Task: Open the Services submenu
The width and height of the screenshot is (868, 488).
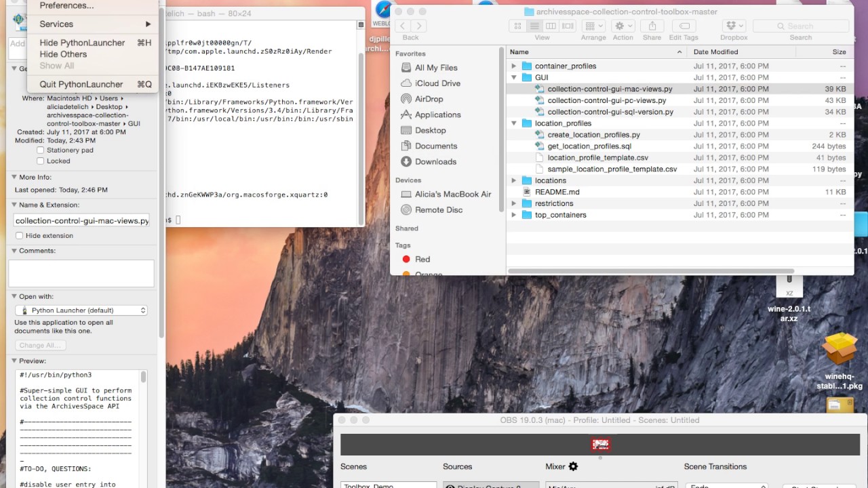Action: click(x=92, y=24)
